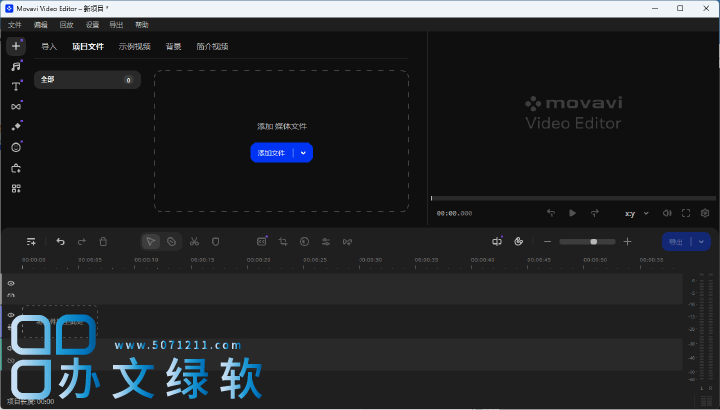The width and height of the screenshot is (720, 410).
Task: Click the half-circle color adjustment icon
Action: (x=304, y=242)
